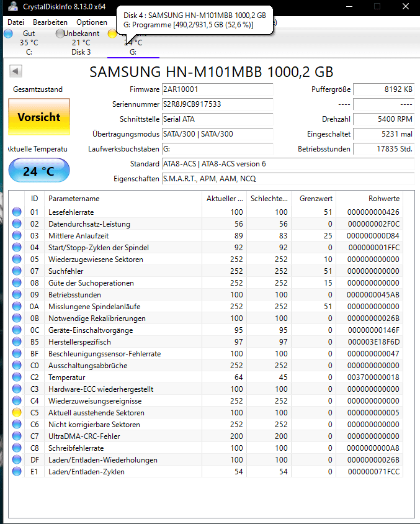Click status orb of row 09 Betriebsstunden
The width and height of the screenshot is (420, 524).
(x=17, y=294)
